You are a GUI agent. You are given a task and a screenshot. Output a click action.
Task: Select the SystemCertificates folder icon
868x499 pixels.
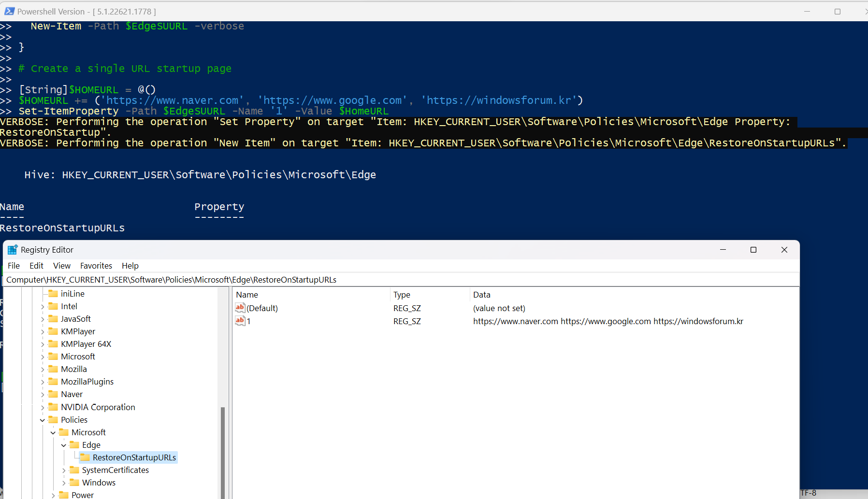(x=74, y=470)
